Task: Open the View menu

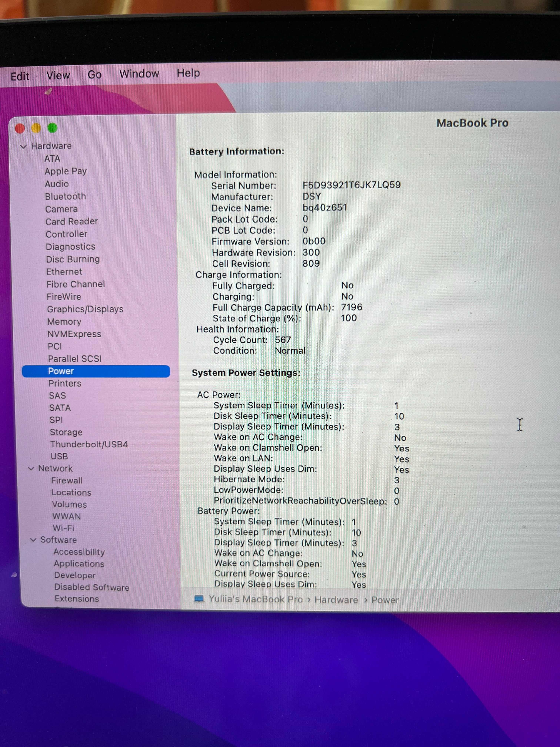Action: (x=58, y=75)
